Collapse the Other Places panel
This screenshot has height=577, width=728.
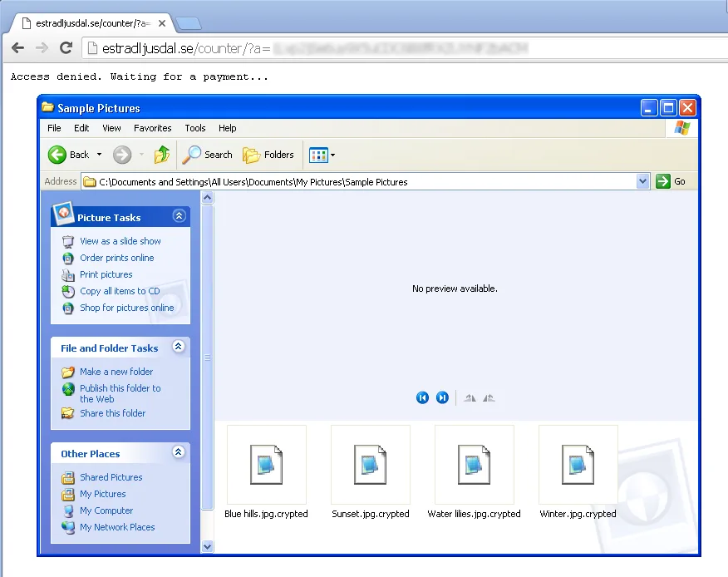(179, 452)
